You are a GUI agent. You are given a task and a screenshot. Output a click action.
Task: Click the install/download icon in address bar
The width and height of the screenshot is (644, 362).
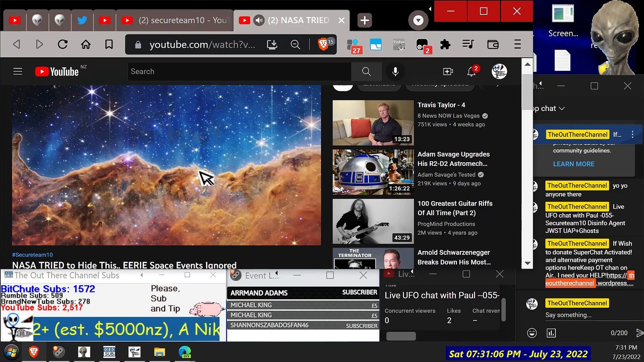[272, 44]
